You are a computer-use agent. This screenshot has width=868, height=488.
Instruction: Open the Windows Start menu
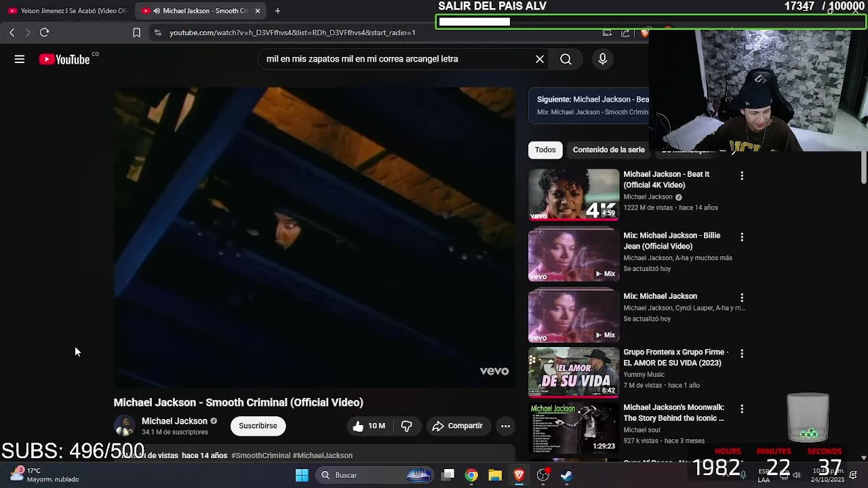(x=302, y=475)
